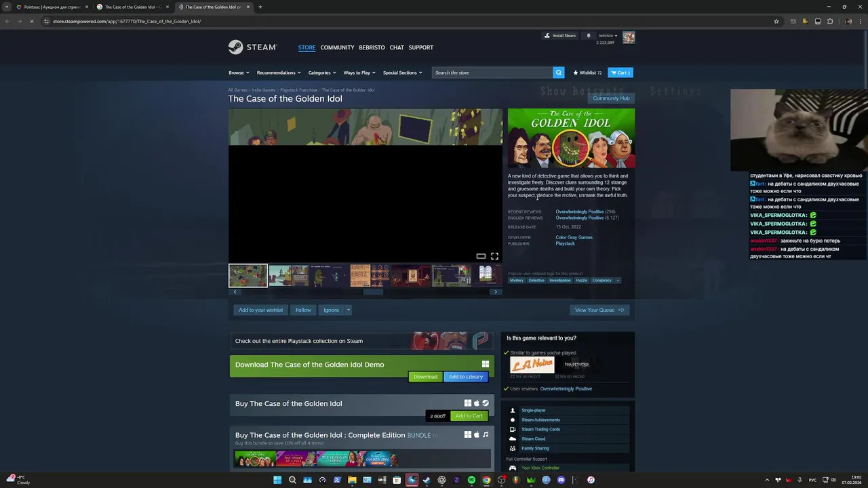
Task: Open the notifications bell icon
Action: pyautogui.click(x=589, y=35)
